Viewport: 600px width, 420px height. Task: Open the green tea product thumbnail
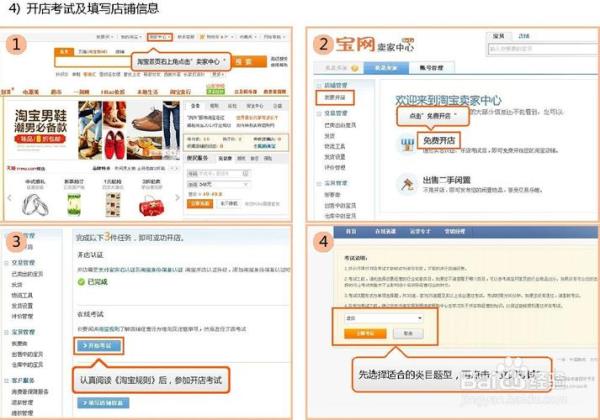tap(74, 204)
